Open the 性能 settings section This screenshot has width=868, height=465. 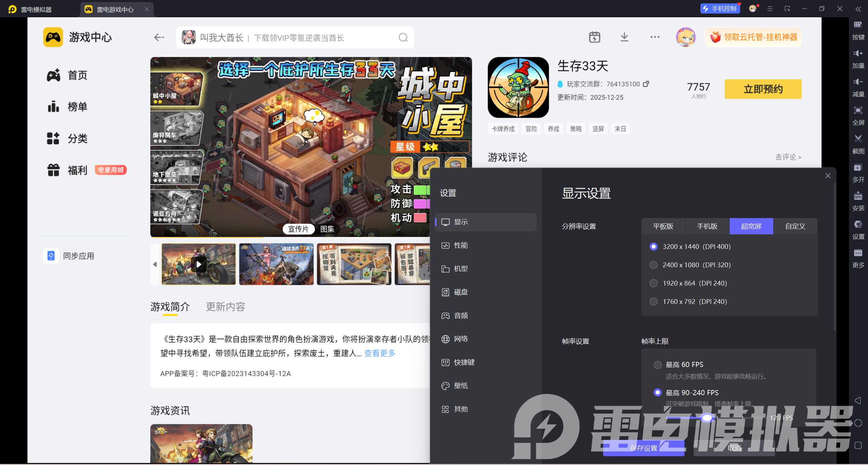click(461, 245)
